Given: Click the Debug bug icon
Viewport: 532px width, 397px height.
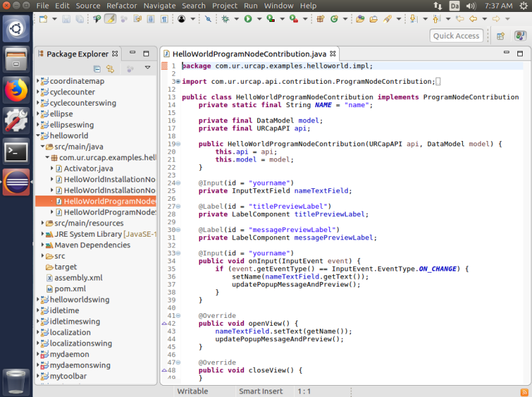Looking at the screenshot, I should click(225, 19).
